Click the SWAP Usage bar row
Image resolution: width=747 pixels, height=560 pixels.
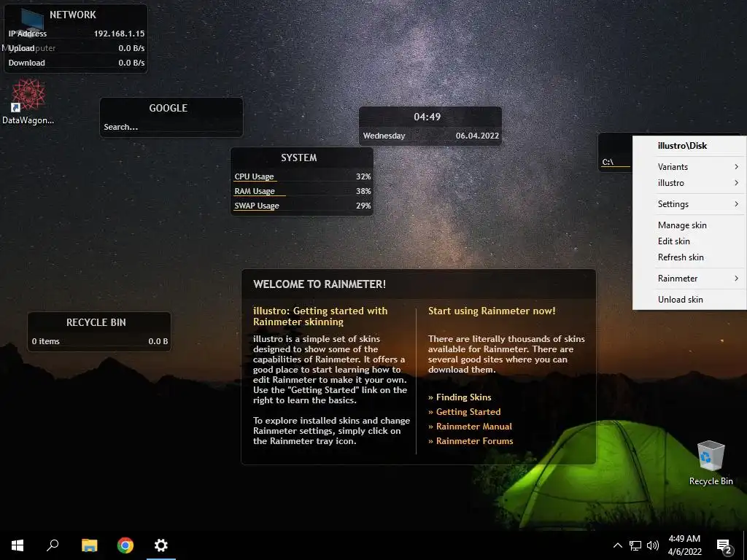302,206
